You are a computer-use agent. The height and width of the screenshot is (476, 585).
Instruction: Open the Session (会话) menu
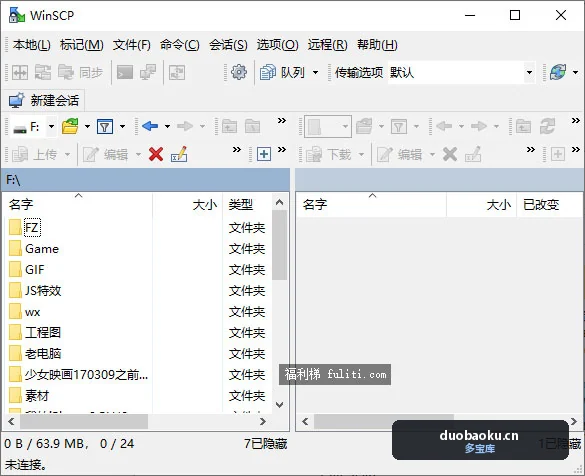(228, 45)
